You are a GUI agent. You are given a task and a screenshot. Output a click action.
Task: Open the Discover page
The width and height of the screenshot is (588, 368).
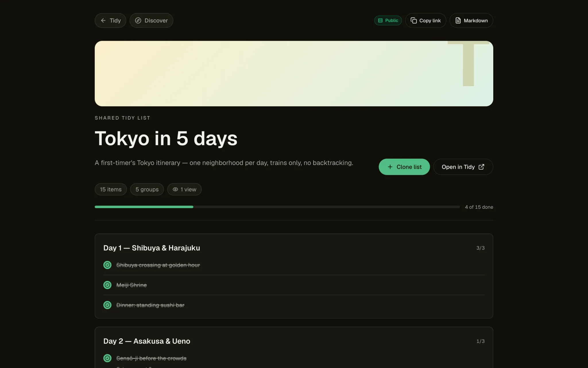tap(151, 20)
